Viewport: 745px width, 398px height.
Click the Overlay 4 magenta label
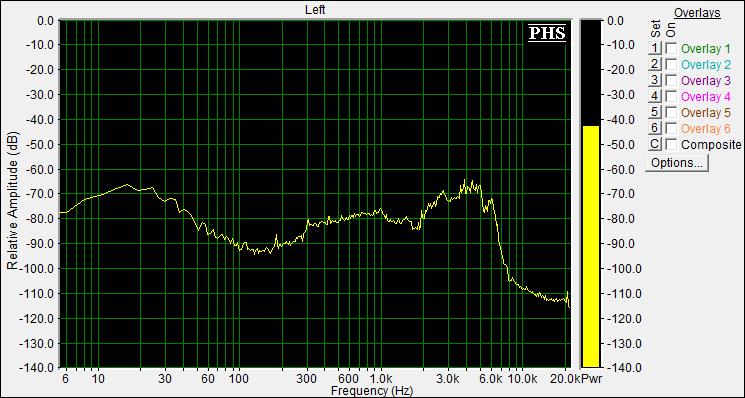click(706, 97)
